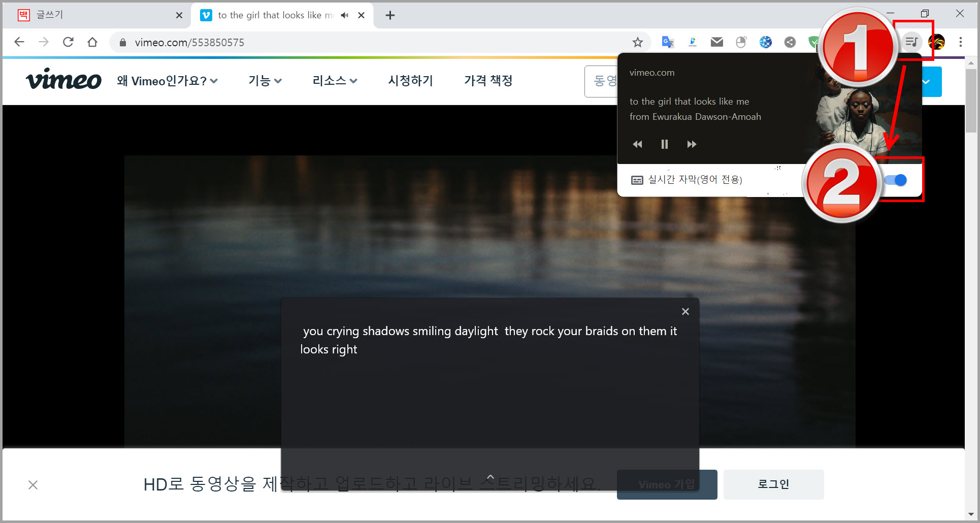Image resolution: width=980 pixels, height=523 pixels.
Task: Open the 가격 책정 menu item
Action: 488,81
